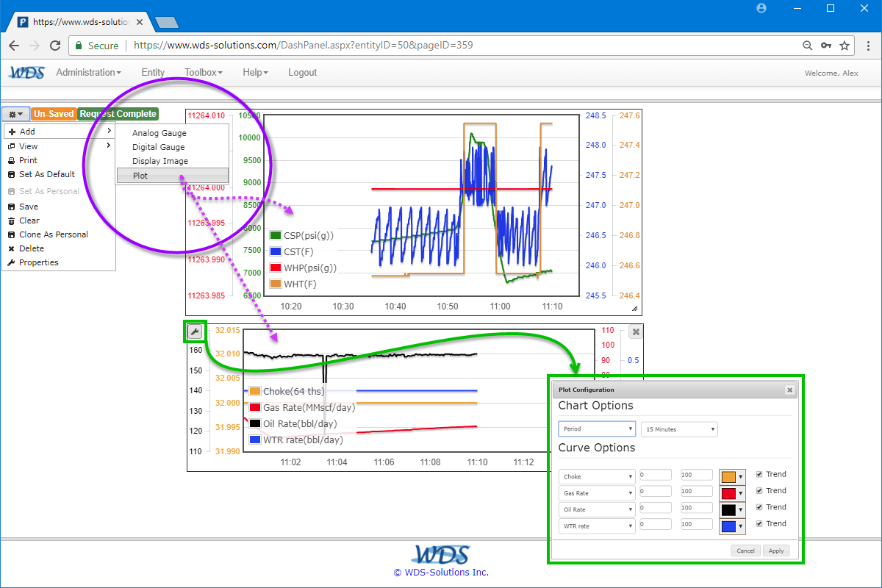
Task: Click the browser reload icon
Action: coord(54,46)
